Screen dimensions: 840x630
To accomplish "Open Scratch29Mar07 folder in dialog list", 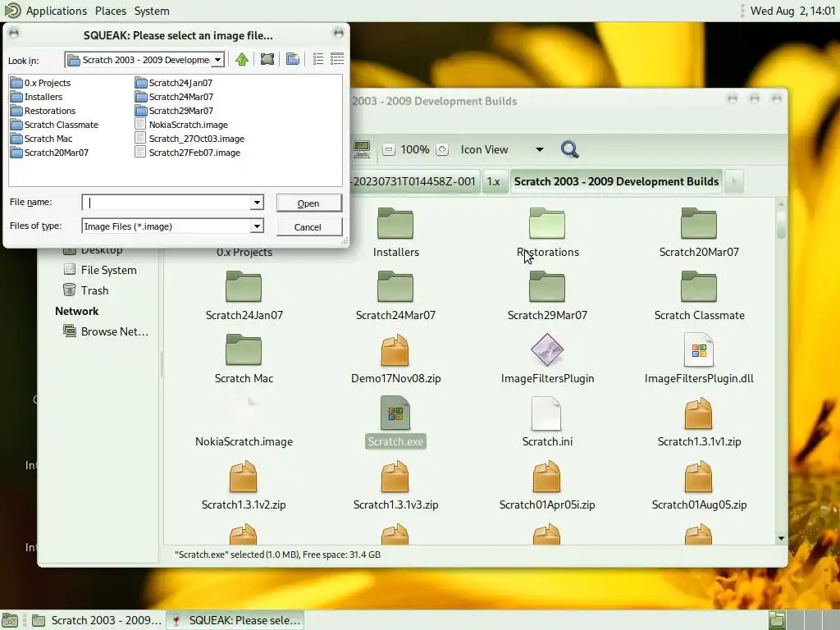I will (x=174, y=111).
